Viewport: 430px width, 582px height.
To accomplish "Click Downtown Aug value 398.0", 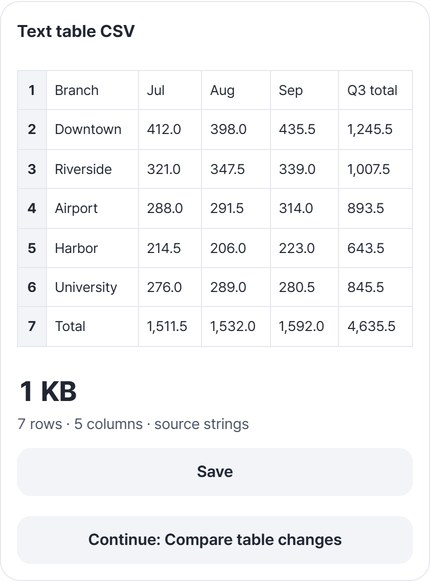I will point(236,130).
